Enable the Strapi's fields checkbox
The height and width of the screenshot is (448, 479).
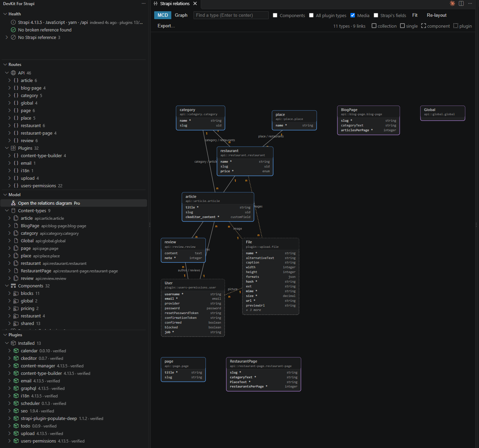(x=376, y=15)
